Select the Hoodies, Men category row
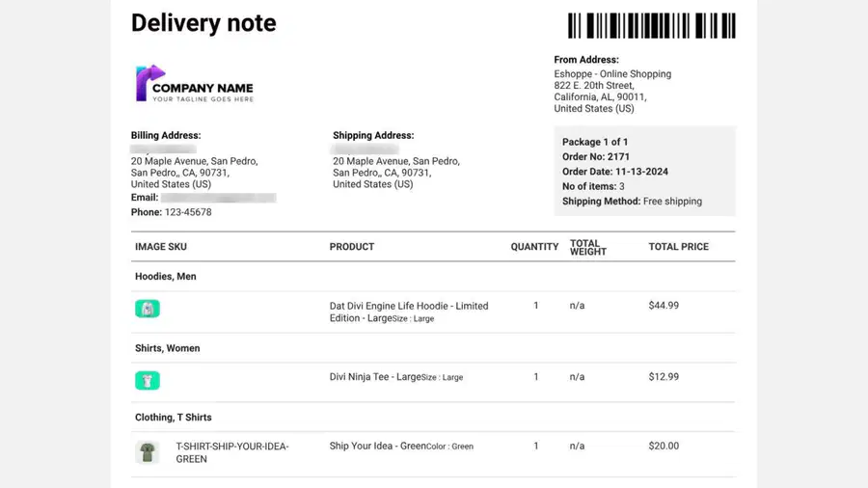The image size is (868, 488). (433, 277)
